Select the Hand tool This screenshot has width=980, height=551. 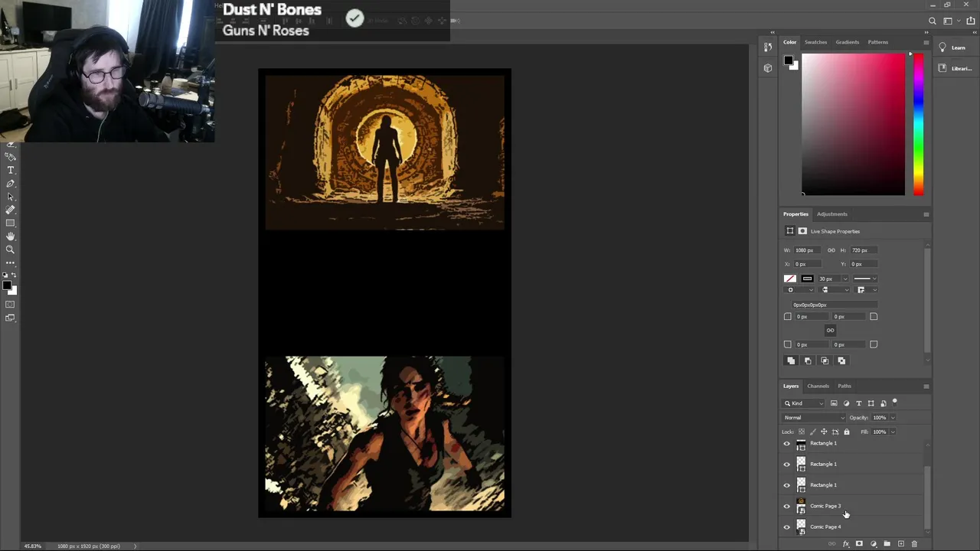coord(11,236)
